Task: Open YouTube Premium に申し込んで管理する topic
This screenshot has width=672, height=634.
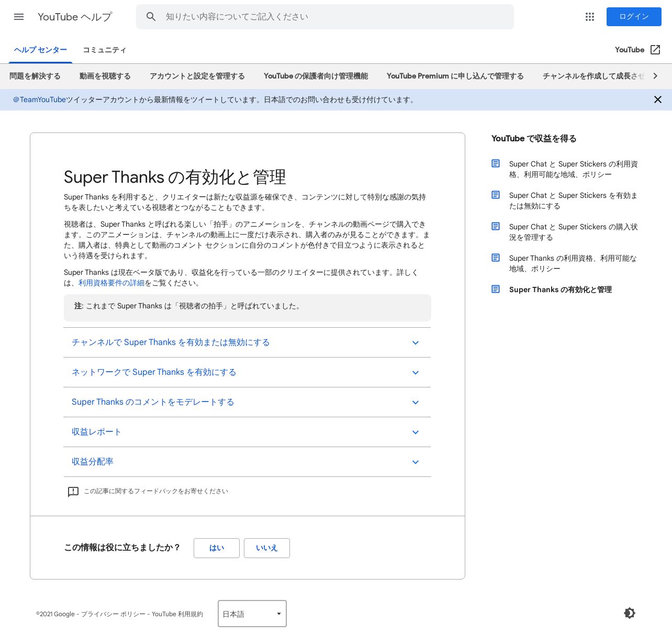Action: coord(455,76)
